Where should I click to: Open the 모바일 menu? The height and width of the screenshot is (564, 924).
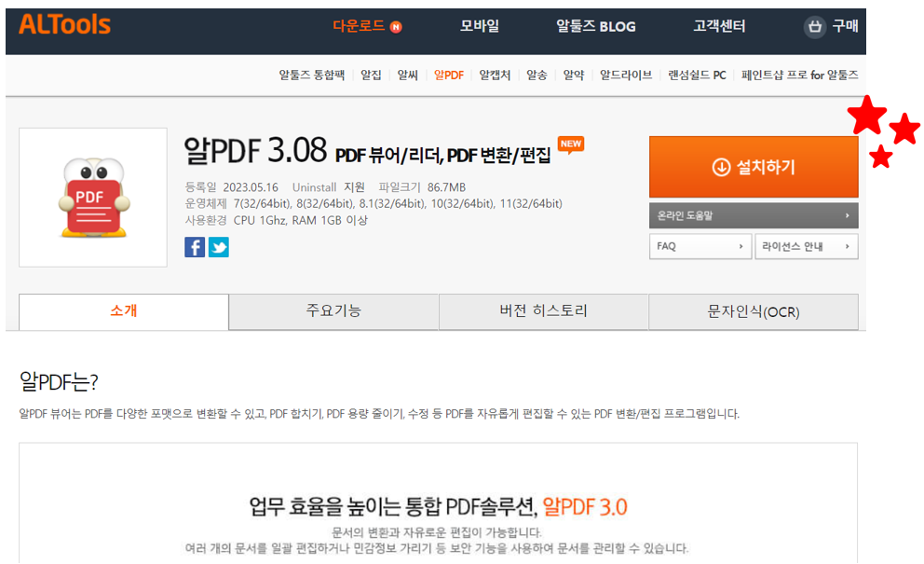pos(479,26)
